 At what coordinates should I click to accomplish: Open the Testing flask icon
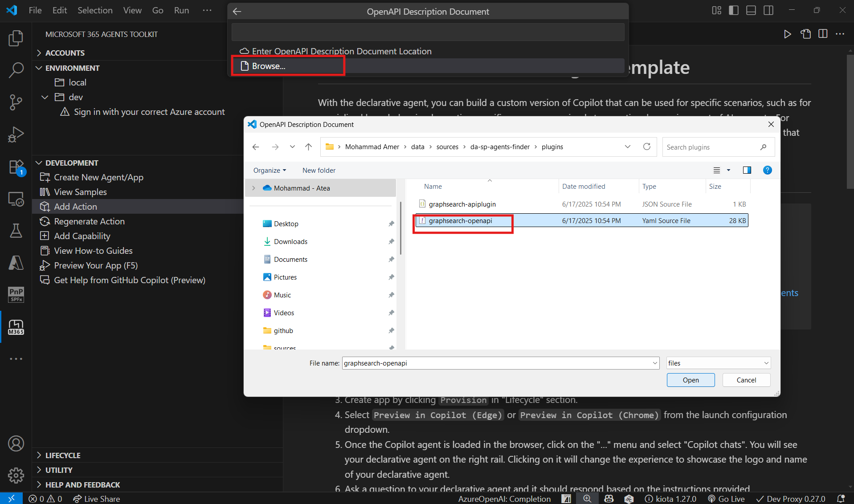[x=16, y=230]
